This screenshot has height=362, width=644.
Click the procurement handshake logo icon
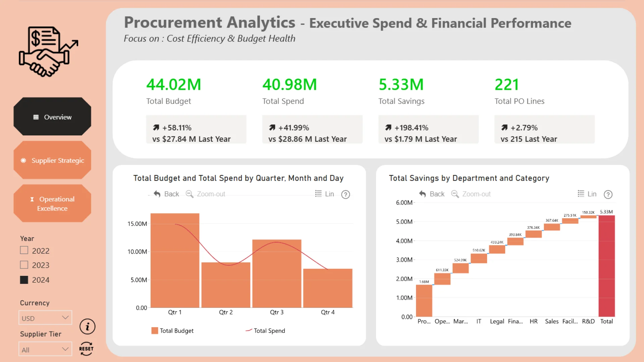pyautogui.click(x=49, y=51)
